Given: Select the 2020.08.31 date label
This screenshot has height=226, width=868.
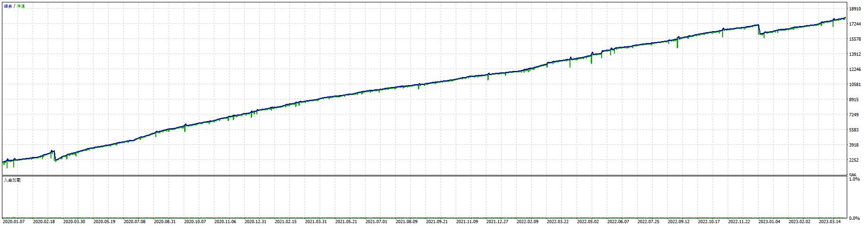Looking at the screenshot, I should coord(165,221).
